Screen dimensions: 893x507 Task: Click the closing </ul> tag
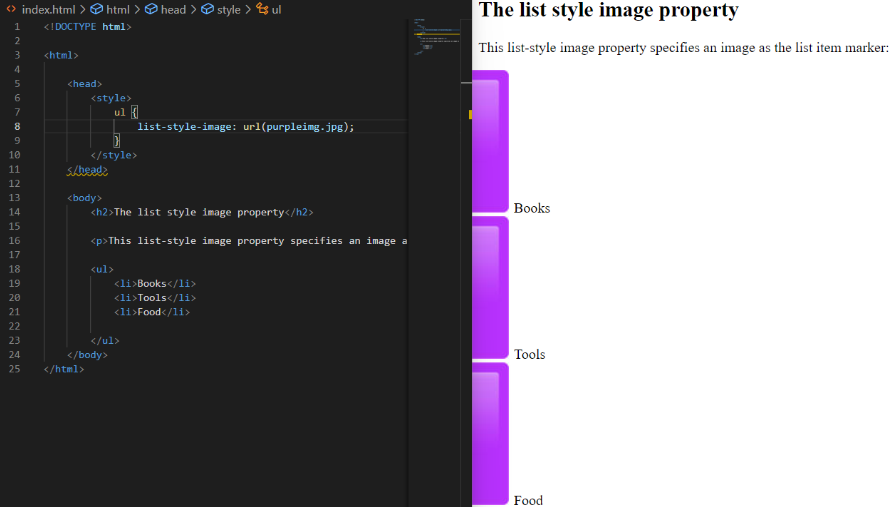(105, 340)
